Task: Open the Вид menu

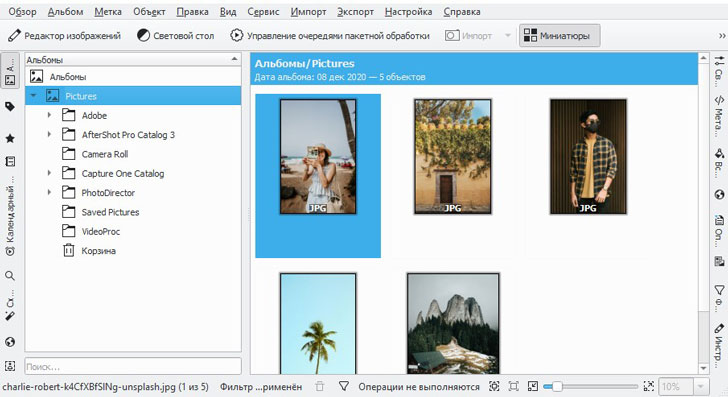Action: pos(228,12)
